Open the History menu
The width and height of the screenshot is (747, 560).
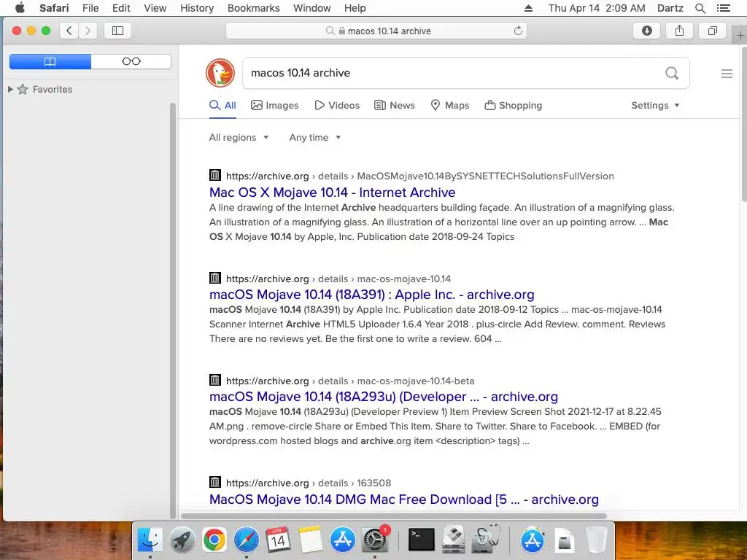(x=197, y=8)
